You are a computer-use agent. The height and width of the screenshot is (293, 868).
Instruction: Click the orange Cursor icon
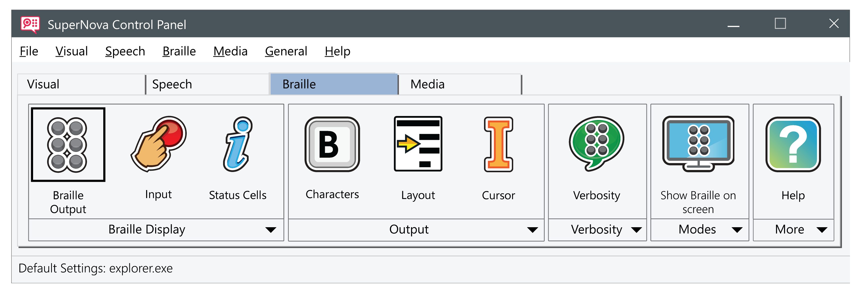click(498, 144)
